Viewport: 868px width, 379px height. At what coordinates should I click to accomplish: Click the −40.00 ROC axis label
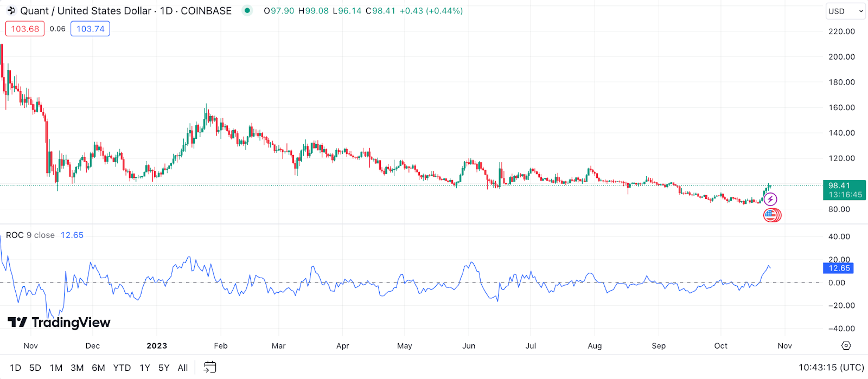click(841, 329)
